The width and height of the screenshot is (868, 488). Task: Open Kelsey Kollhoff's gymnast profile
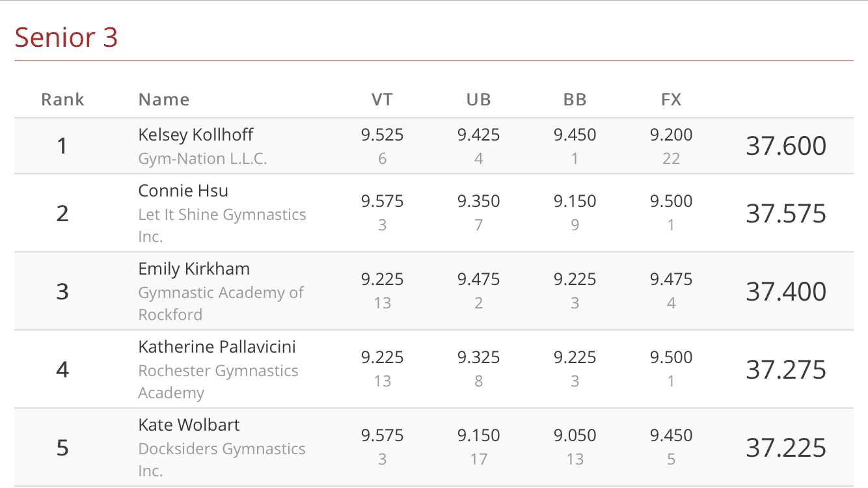pyautogui.click(x=196, y=135)
